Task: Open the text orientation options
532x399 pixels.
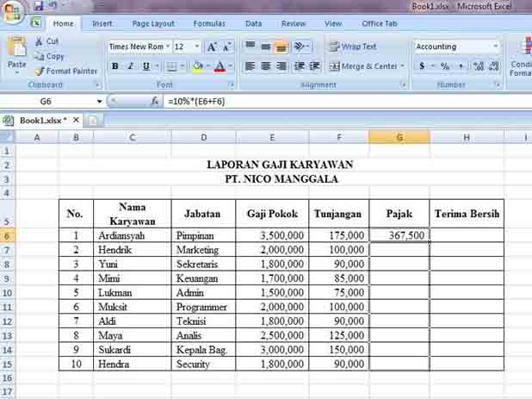Action: [x=301, y=46]
